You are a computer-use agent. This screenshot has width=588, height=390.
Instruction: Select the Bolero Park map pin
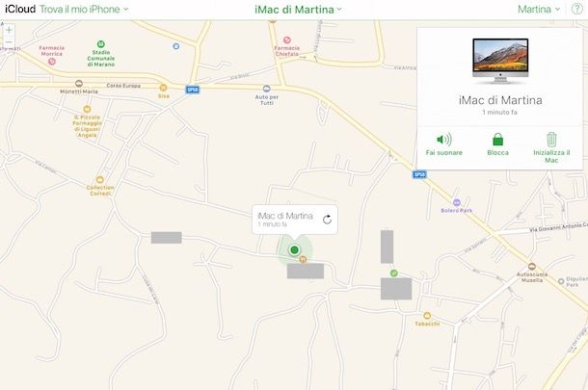coord(456,202)
